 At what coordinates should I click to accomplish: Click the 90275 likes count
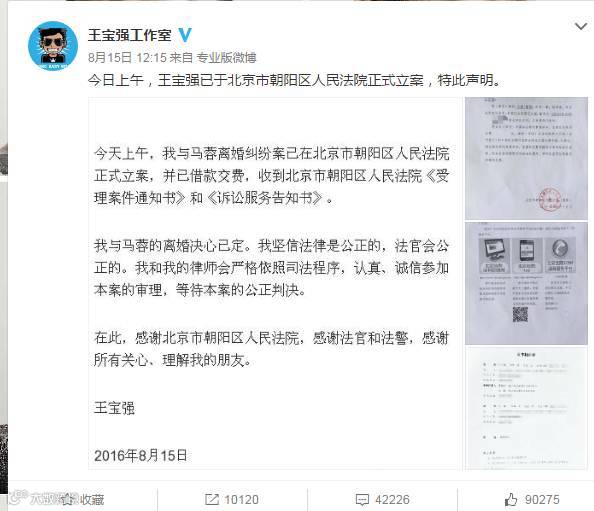tap(542, 500)
